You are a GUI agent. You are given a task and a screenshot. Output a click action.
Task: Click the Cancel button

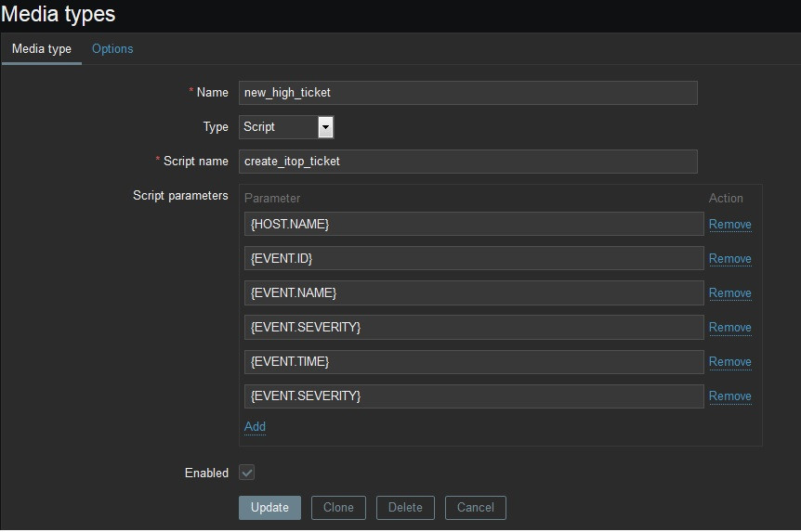(475, 508)
